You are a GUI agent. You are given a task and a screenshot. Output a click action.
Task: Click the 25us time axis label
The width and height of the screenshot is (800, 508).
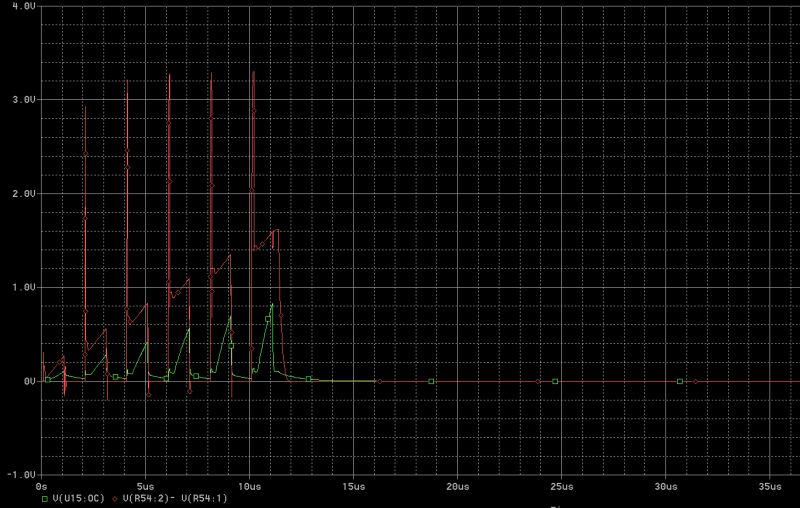tap(562, 487)
